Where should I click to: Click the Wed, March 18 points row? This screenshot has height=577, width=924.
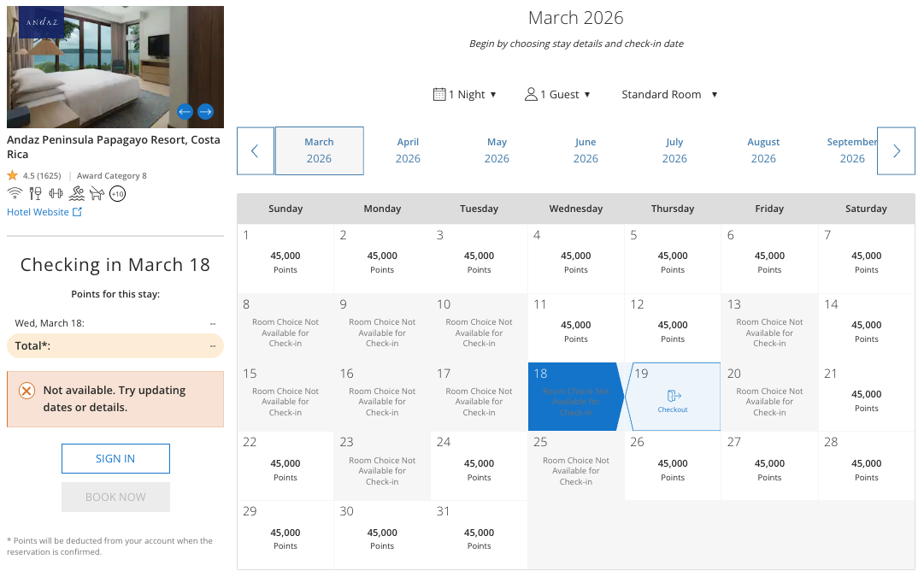(115, 323)
